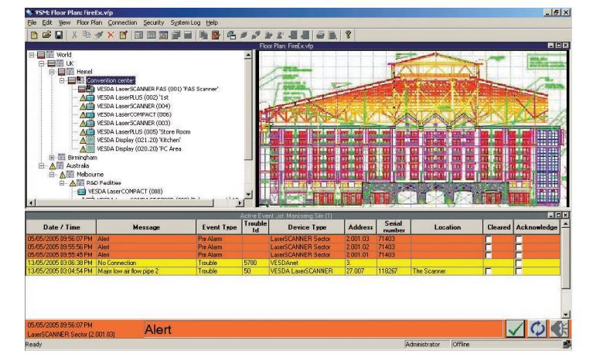Click the question mark Help icon
The width and height of the screenshot is (593, 364).
[x=348, y=35]
